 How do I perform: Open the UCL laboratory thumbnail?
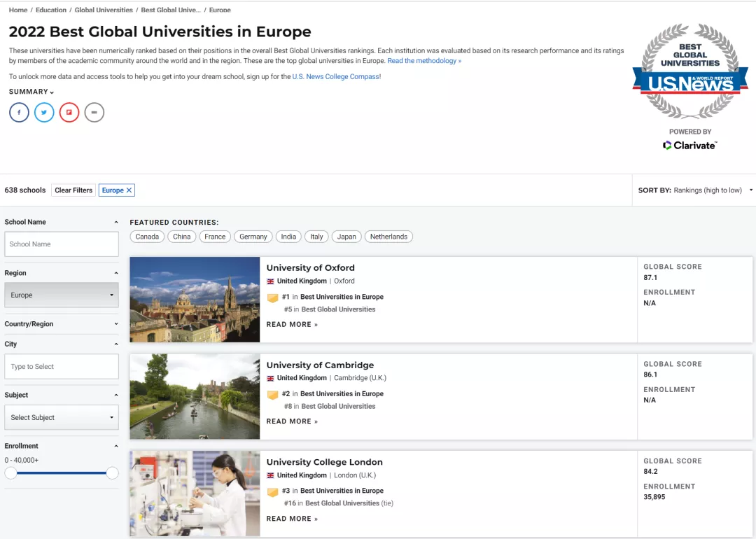[x=195, y=493]
